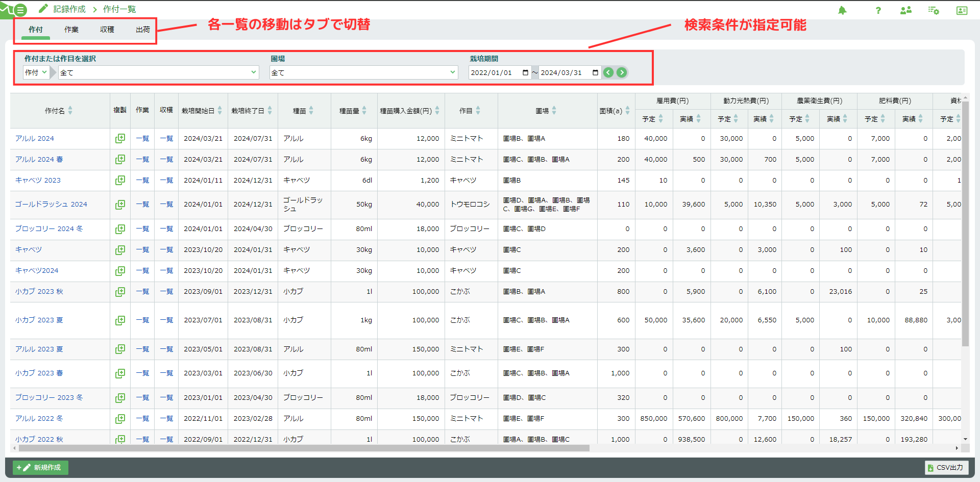Image resolution: width=980 pixels, height=482 pixels.
Task: Open the キャベツ 2023 crop link
Action: click(38, 180)
